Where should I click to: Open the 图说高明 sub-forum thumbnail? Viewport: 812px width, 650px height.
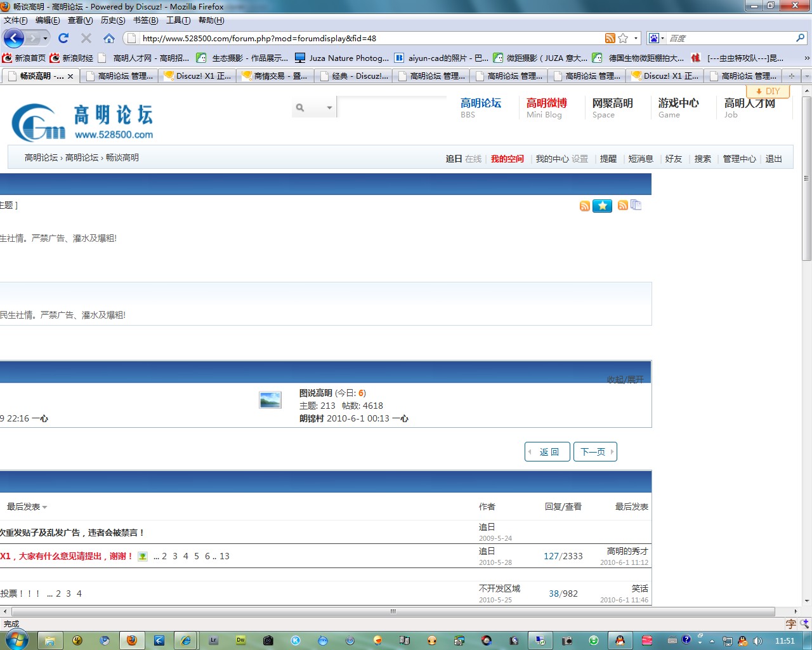pos(270,400)
